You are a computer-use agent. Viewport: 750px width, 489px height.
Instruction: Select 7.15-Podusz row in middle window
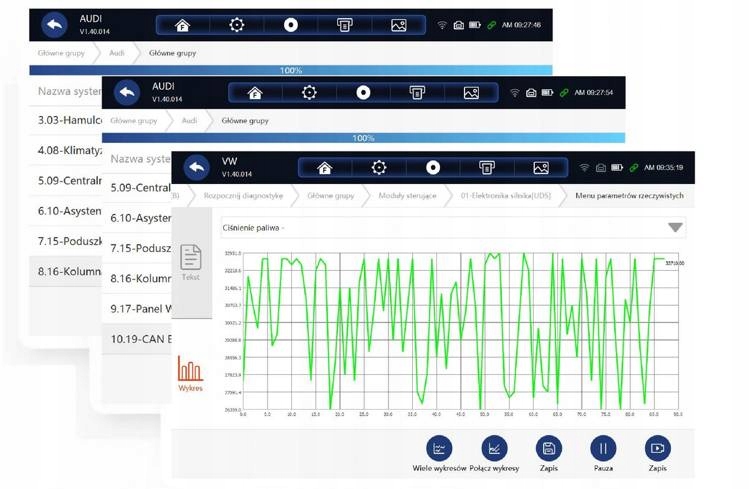[x=137, y=248]
